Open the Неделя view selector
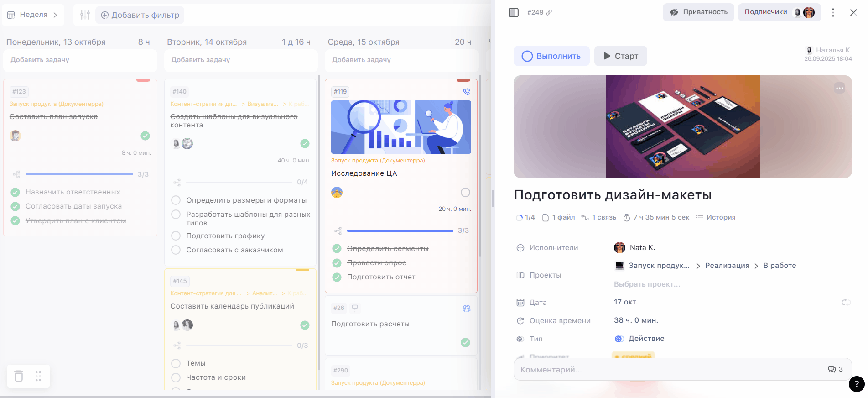Screen dimensions: 868x398 [33, 15]
